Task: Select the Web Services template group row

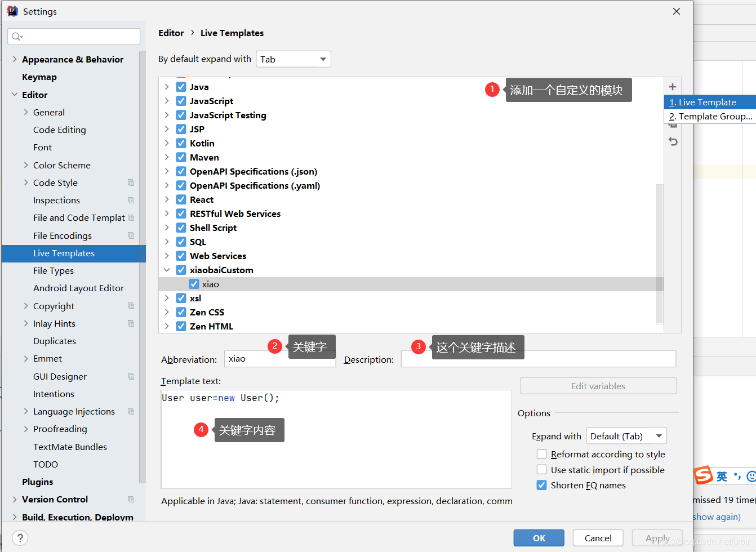Action: coord(411,256)
